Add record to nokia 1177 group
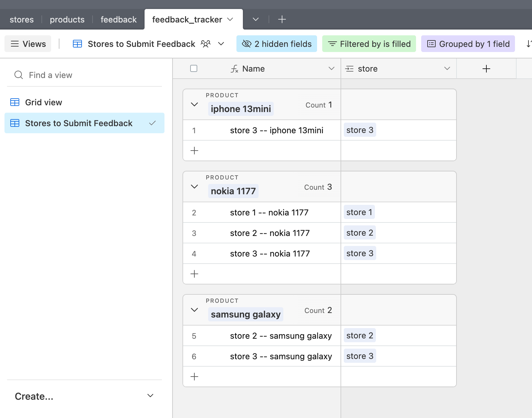This screenshot has width=532, height=418. (x=194, y=274)
